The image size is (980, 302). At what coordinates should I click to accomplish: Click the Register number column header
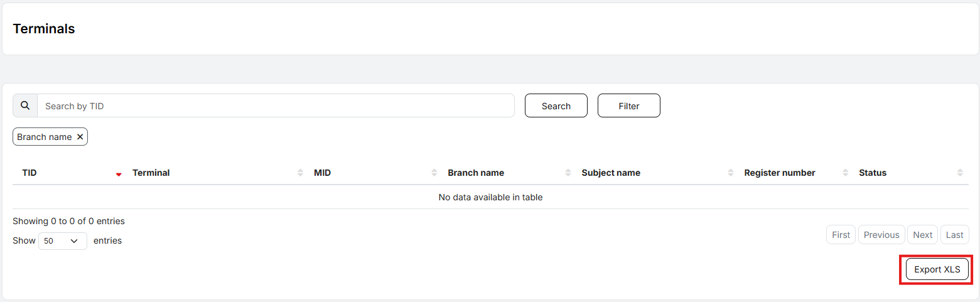[779, 173]
